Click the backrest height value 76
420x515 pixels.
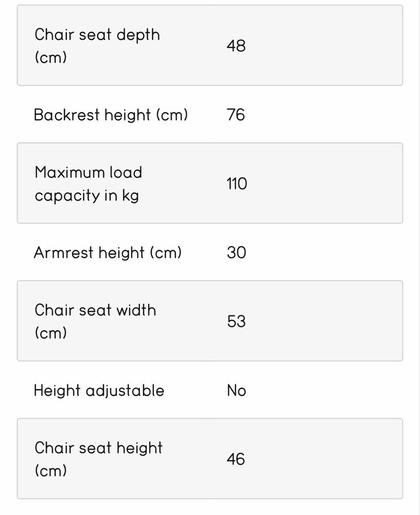tap(236, 115)
